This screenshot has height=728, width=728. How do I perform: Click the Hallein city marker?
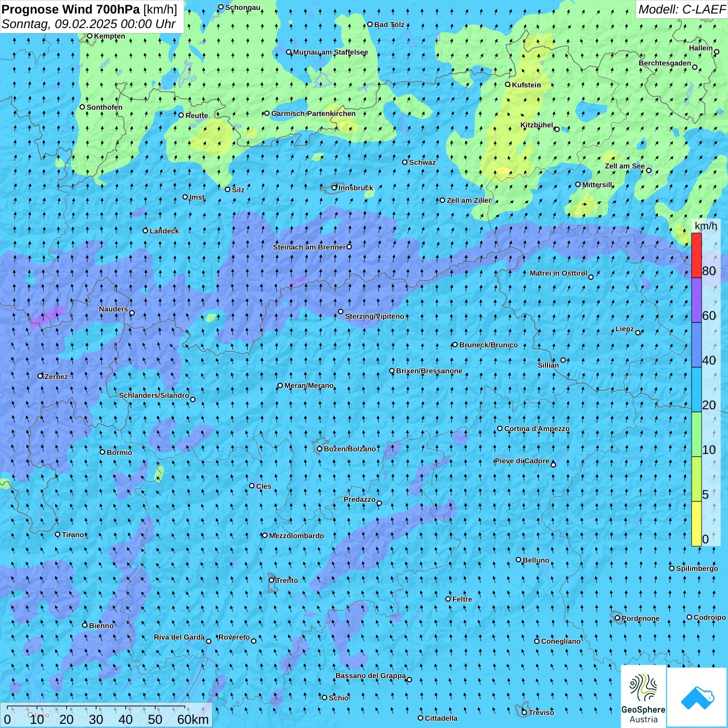tap(717, 52)
